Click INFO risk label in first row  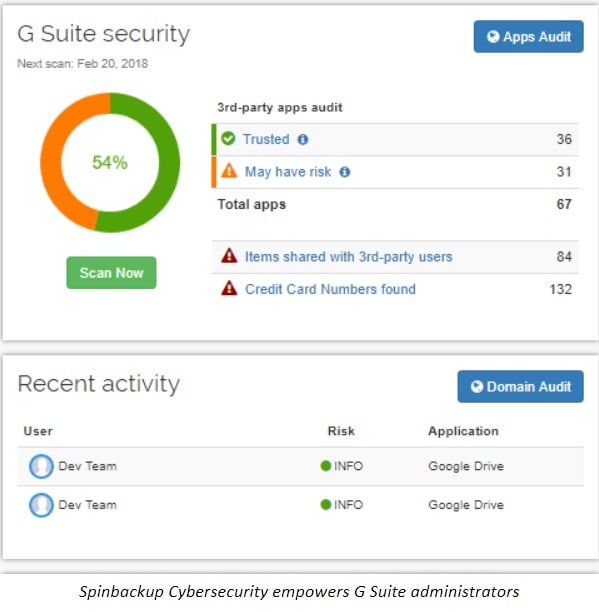[348, 466]
